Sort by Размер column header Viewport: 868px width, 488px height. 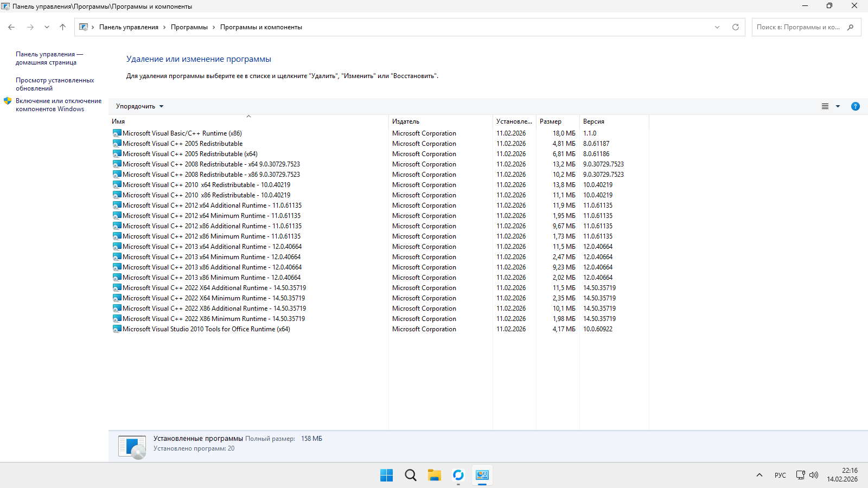550,121
